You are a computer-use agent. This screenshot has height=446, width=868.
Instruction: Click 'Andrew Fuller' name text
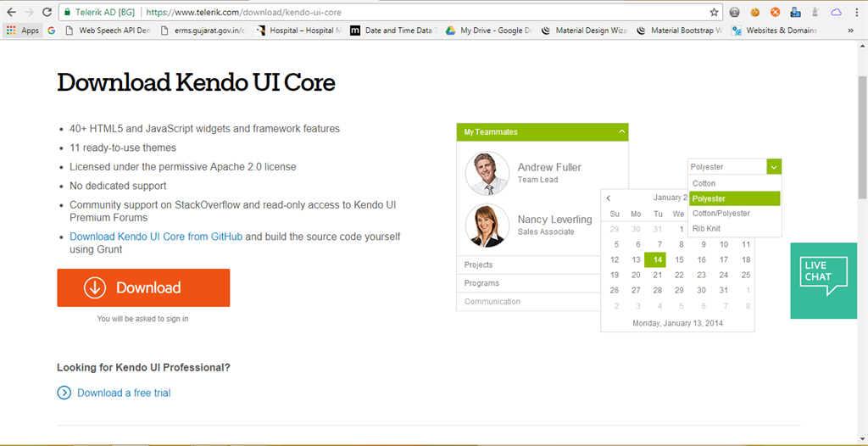(x=549, y=167)
